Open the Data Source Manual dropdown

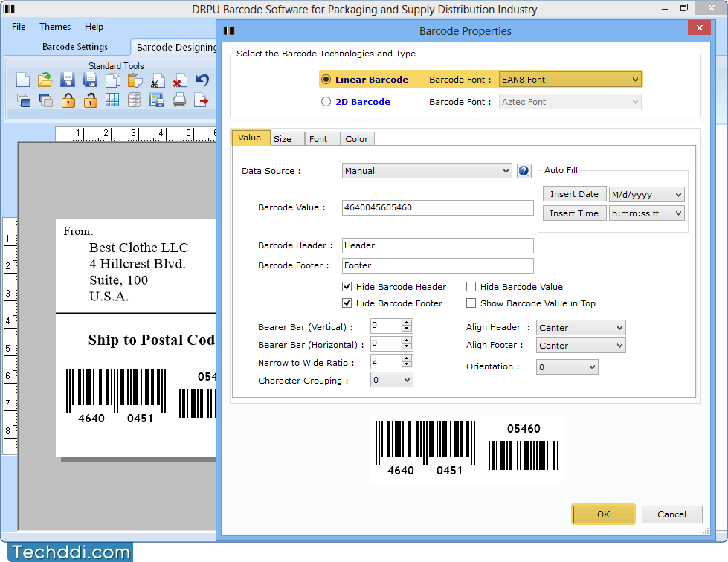pyautogui.click(x=427, y=171)
